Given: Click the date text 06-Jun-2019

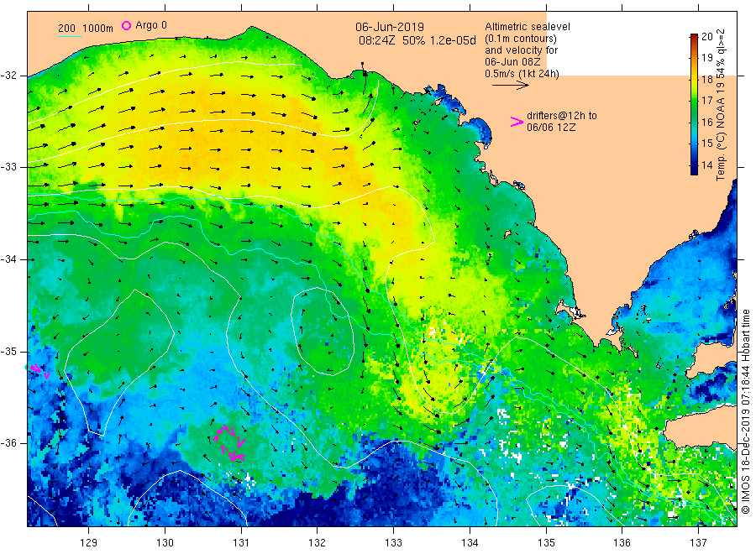Looking at the screenshot, I should (390, 28).
